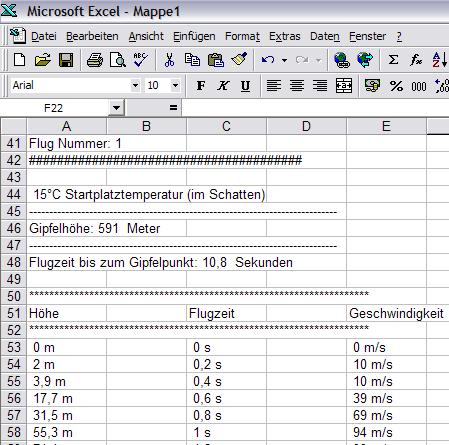The height and width of the screenshot is (445, 449).
Task: Select cell 'Flug Nummer: 1'
Action: click(66, 143)
